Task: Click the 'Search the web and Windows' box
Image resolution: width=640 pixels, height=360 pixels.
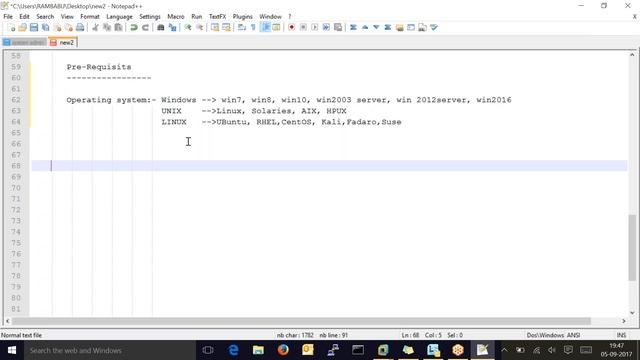Action: [110, 350]
